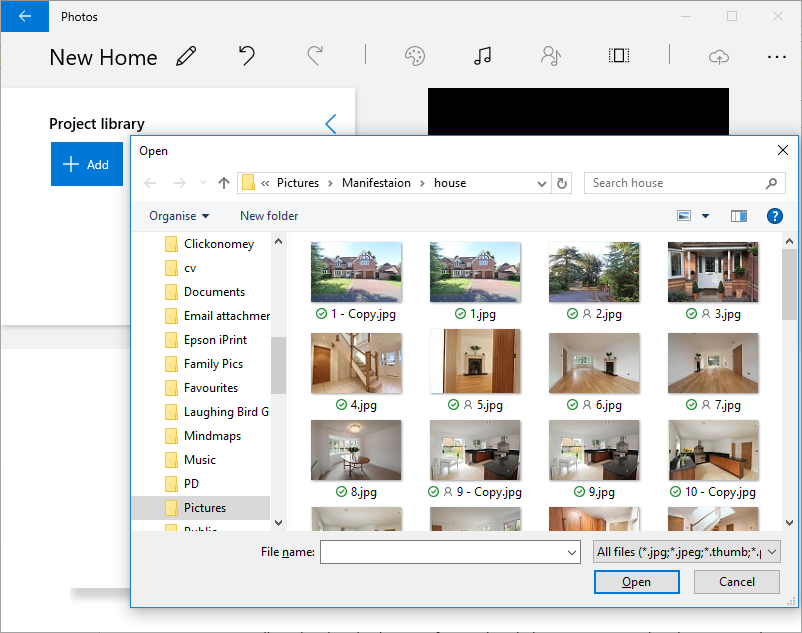Navigate back in Open dialog

[x=150, y=183]
